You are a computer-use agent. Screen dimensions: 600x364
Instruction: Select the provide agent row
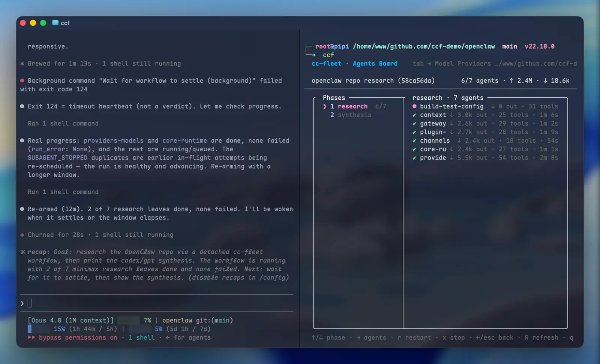tap(485, 158)
